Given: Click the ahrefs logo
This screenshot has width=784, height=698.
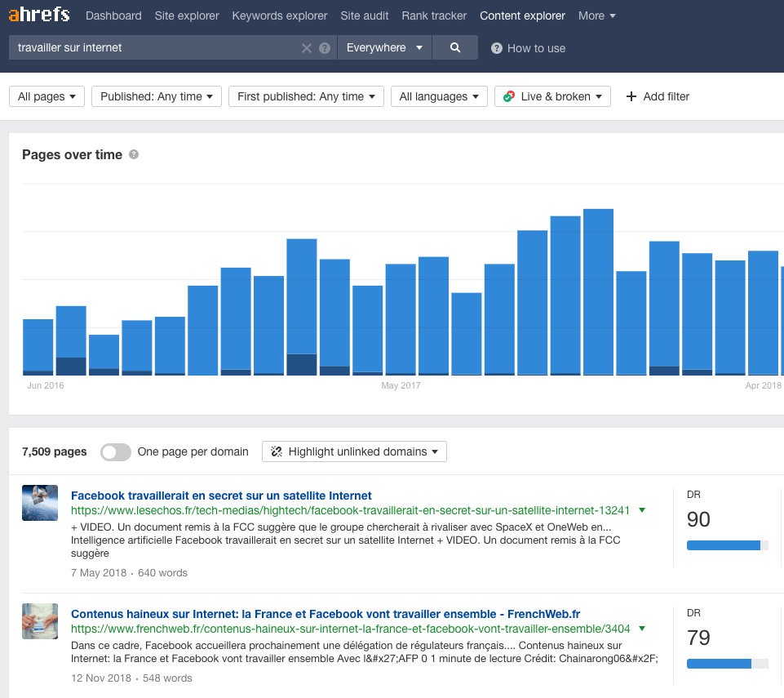Looking at the screenshot, I should coord(39,15).
